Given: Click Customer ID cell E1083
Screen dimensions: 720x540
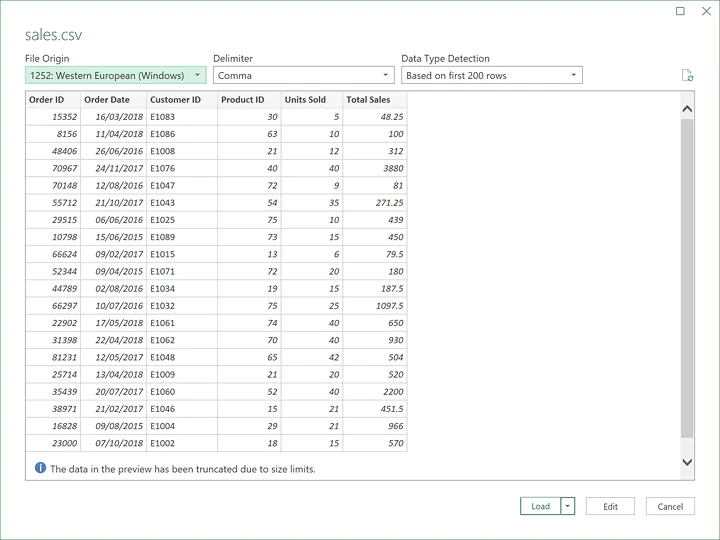Looking at the screenshot, I should point(182,117).
